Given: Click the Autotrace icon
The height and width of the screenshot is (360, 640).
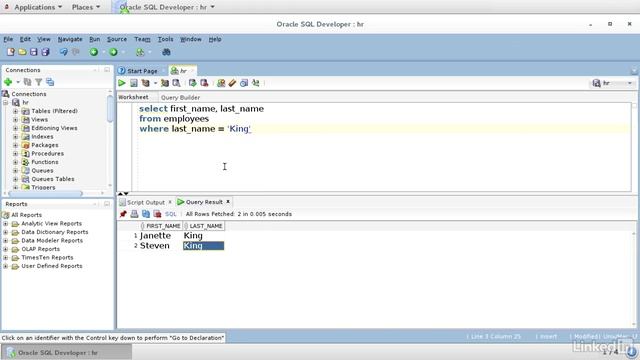Looking at the screenshot, I should point(164,83).
